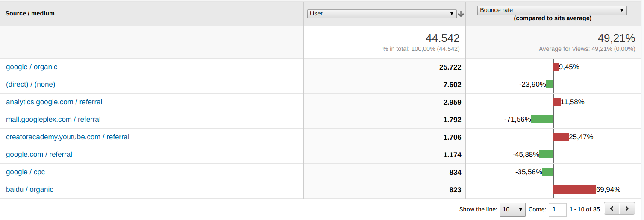Click creatoracademy.youtube.com / referral link

click(x=68, y=137)
